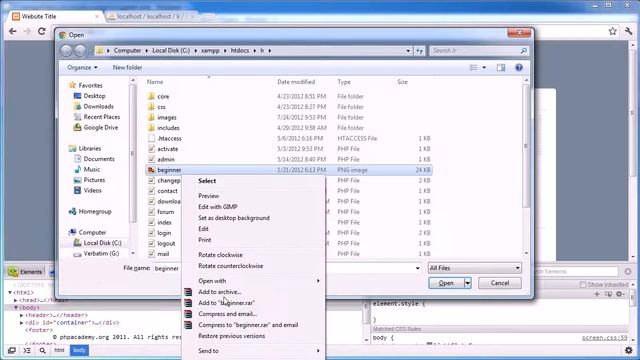The width and height of the screenshot is (640, 360).
Task: Reload the page with refresh icon
Action: (x=42, y=31)
